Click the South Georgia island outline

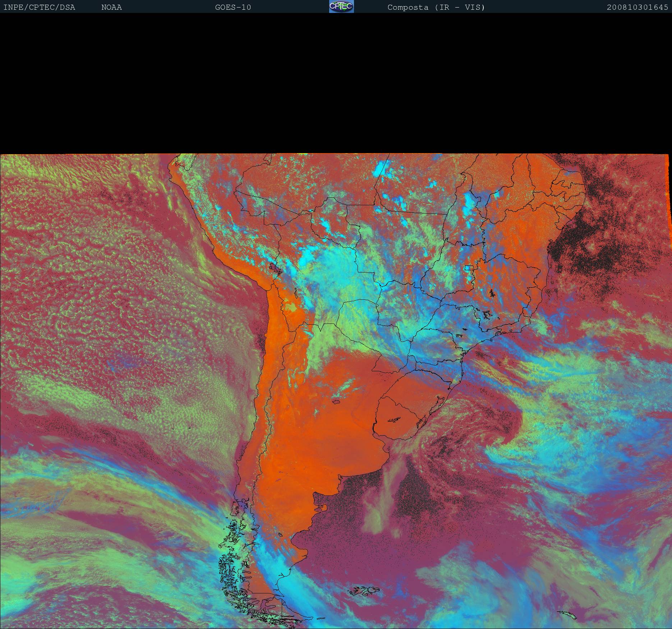pyautogui.click(x=569, y=615)
